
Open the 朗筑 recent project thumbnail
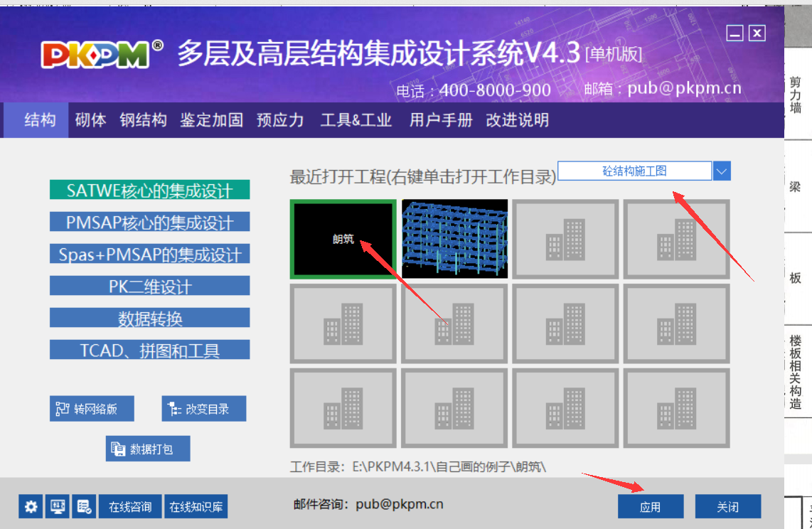point(343,239)
